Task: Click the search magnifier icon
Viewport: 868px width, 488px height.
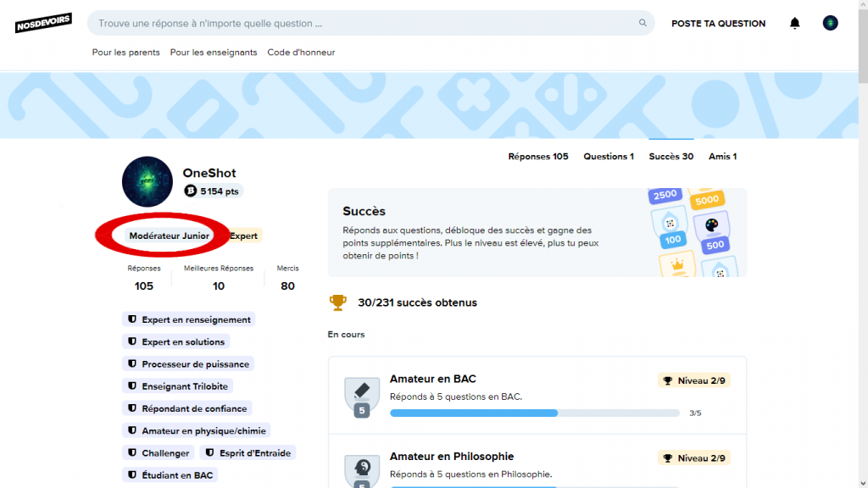Action: 643,23
